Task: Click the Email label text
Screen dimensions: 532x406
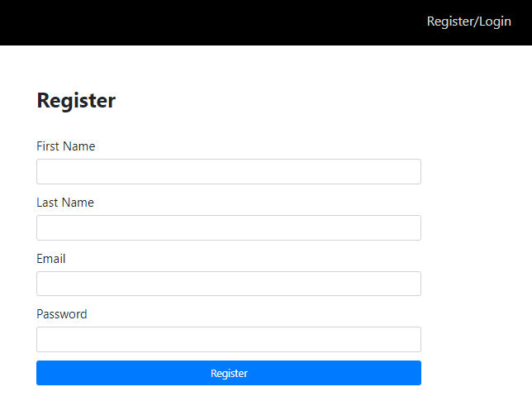Action: point(51,259)
